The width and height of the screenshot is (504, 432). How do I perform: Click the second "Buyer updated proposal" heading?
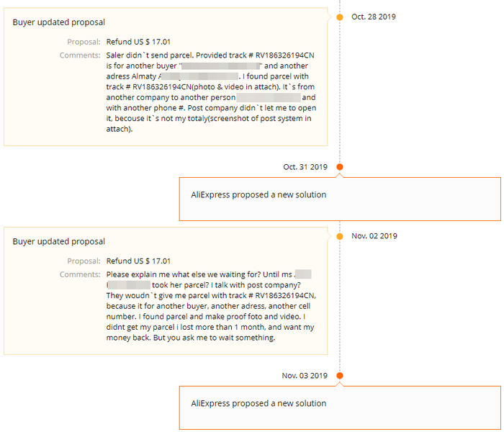pos(58,241)
